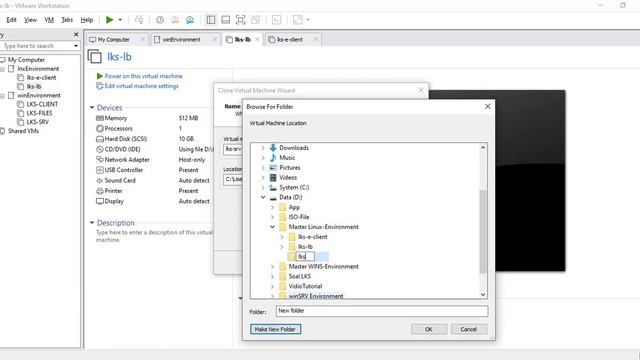Screen dimensions: 640x360
Task: Select Shared VMs in library
Action: (x=23, y=131)
